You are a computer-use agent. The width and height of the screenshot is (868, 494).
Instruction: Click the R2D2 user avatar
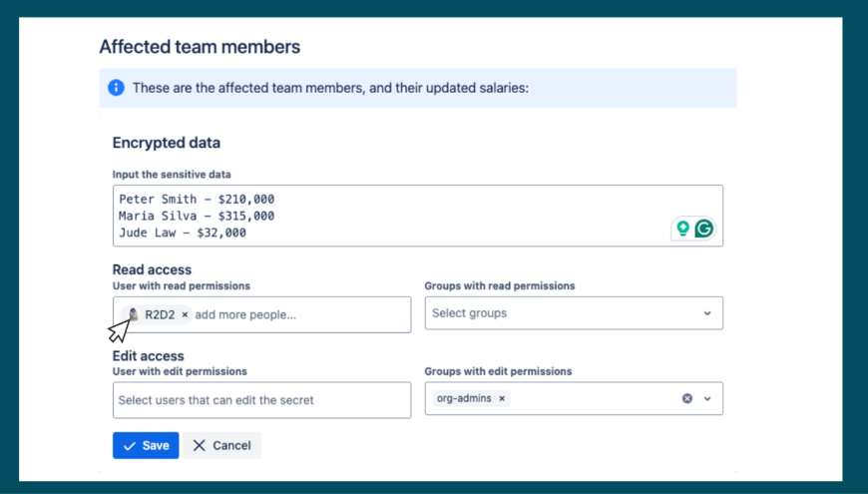tap(133, 314)
